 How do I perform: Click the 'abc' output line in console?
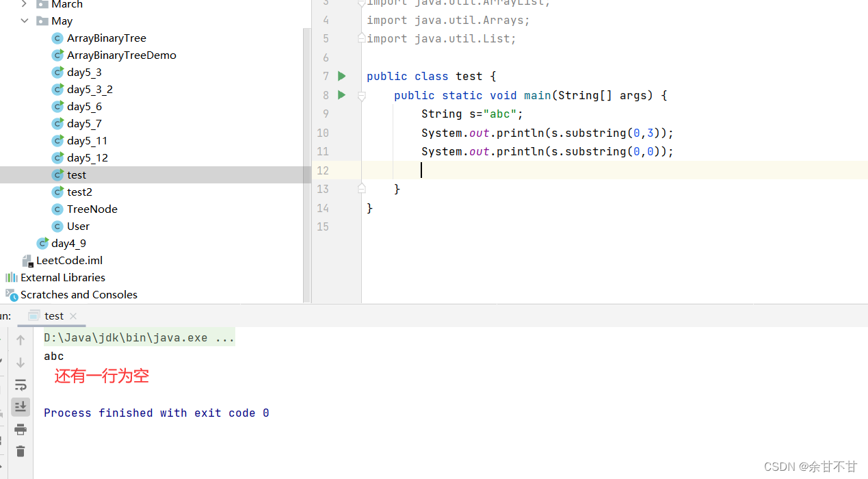coord(53,357)
